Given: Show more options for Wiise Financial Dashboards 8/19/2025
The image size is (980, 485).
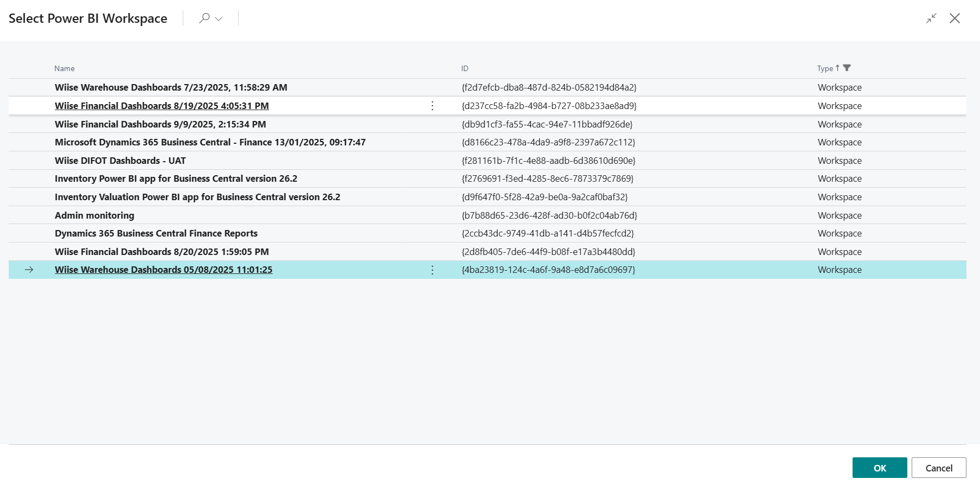Looking at the screenshot, I should [432, 106].
